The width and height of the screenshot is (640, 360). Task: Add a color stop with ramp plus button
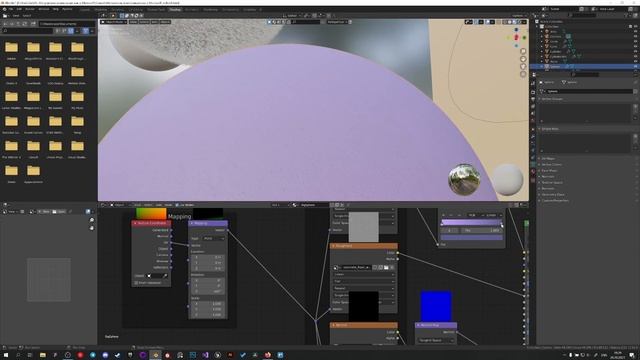point(444,215)
